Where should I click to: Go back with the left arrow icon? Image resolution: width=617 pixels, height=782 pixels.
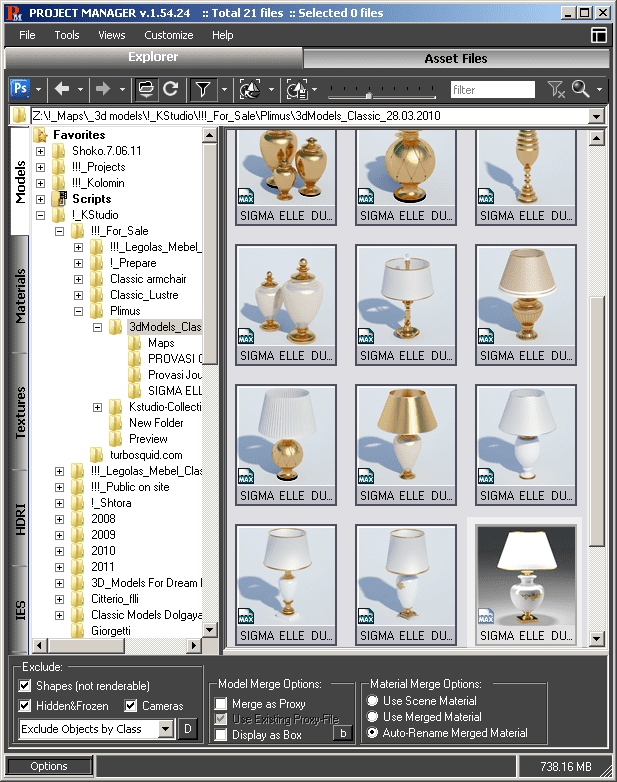[62, 89]
